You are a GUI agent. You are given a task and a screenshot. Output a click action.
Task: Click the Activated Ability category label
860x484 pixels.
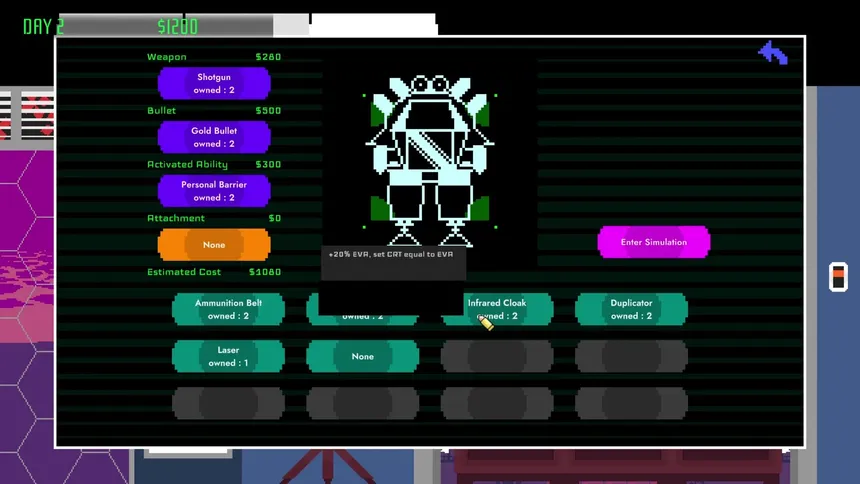pos(187,165)
